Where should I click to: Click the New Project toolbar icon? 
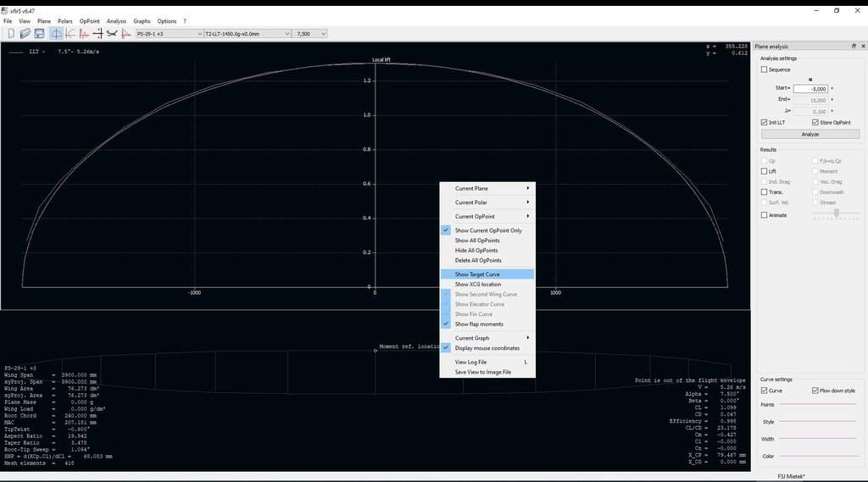click(12, 33)
